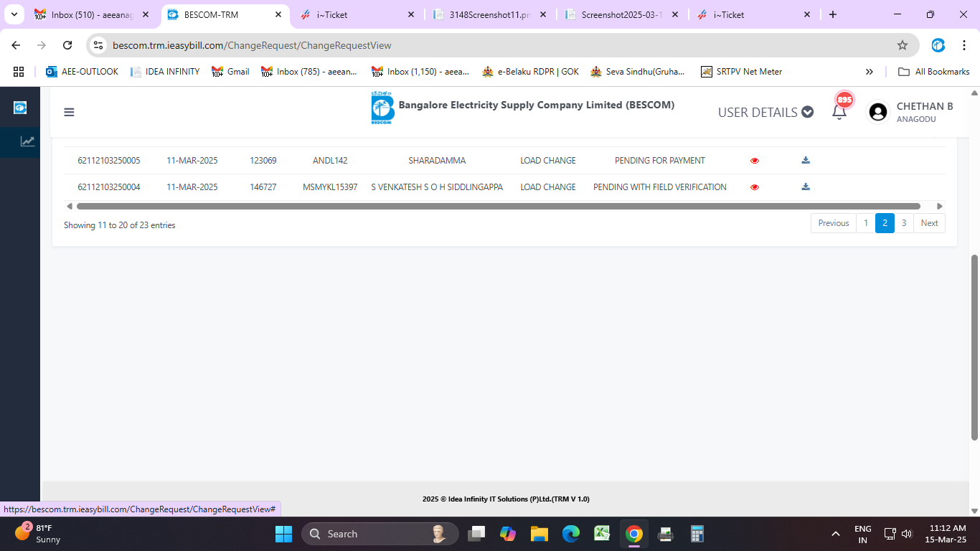
Task: Click request number 62112103250004
Action: 109,187
